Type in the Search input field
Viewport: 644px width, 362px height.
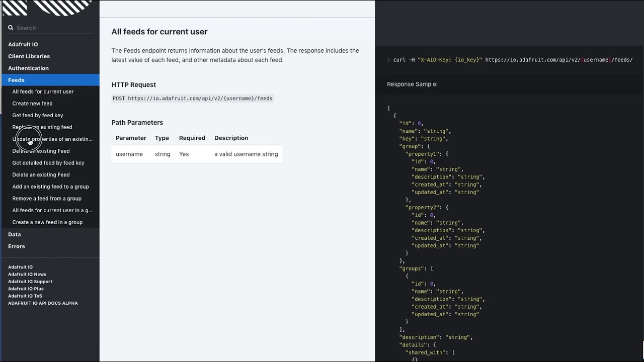(54, 28)
